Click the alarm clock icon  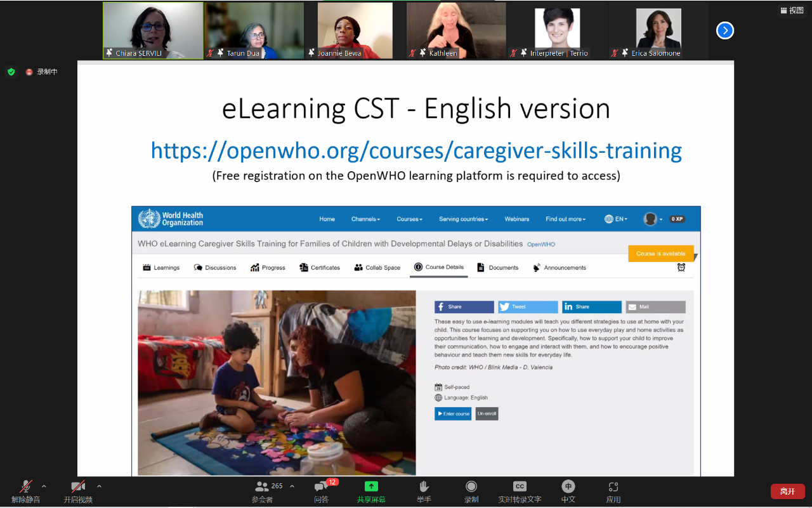click(681, 268)
